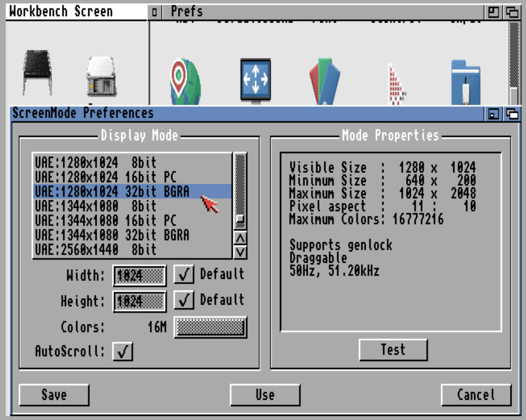Click the Width input field
Image resolution: width=526 pixels, height=420 pixels.
click(x=140, y=276)
